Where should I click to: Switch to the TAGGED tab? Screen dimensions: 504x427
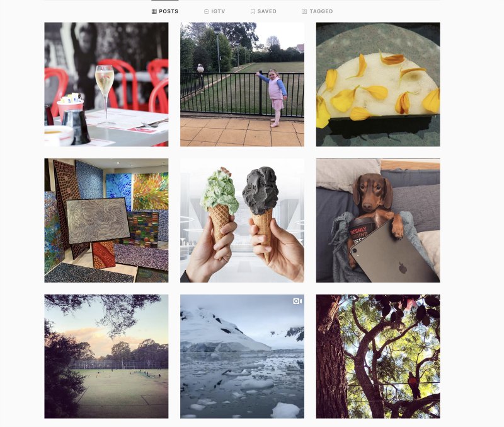pos(318,11)
